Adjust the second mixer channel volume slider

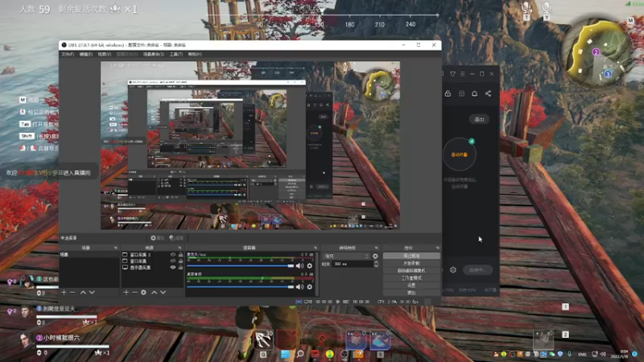coord(240,287)
